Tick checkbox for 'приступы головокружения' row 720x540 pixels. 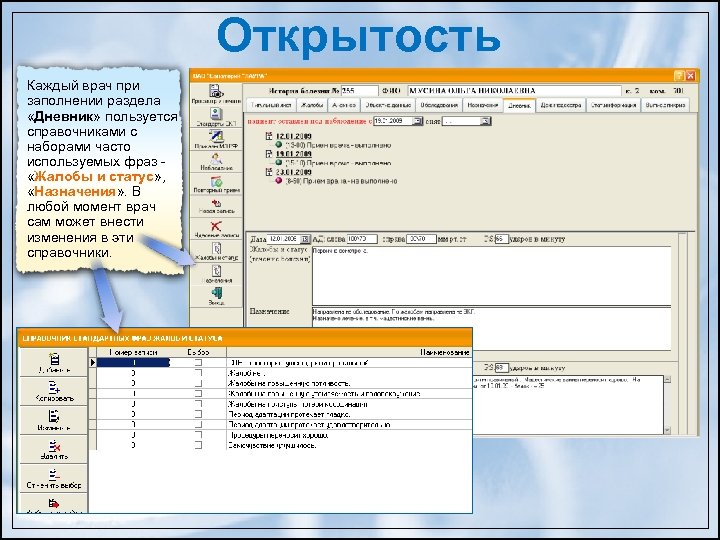[198, 404]
